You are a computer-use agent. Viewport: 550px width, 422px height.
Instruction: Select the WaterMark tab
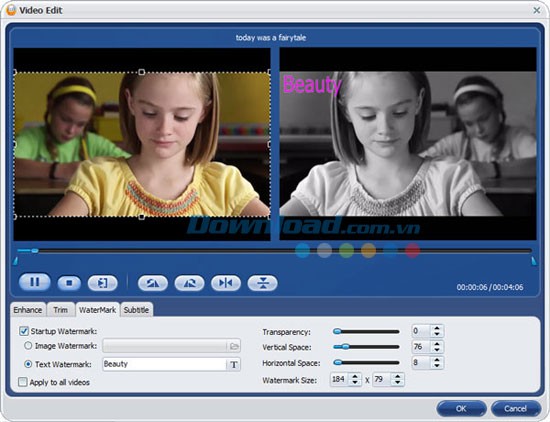[x=98, y=310]
